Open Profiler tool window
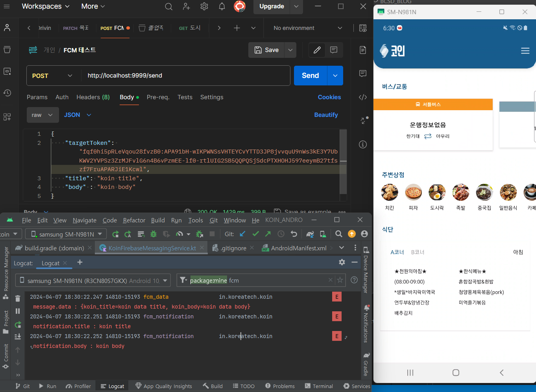Viewport: 536px width, 392px height. tap(78, 386)
